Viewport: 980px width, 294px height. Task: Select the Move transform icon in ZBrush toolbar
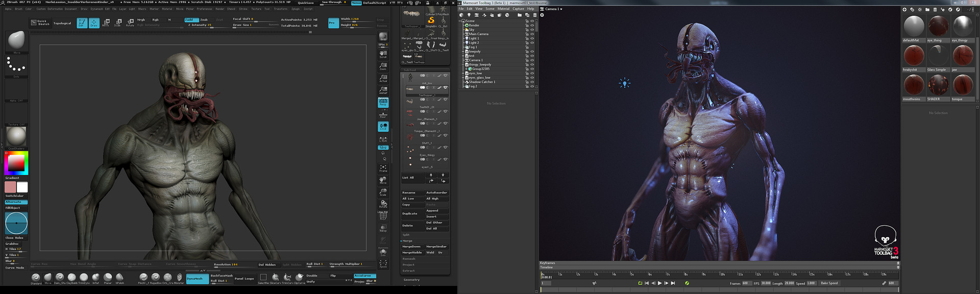point(106,23)
